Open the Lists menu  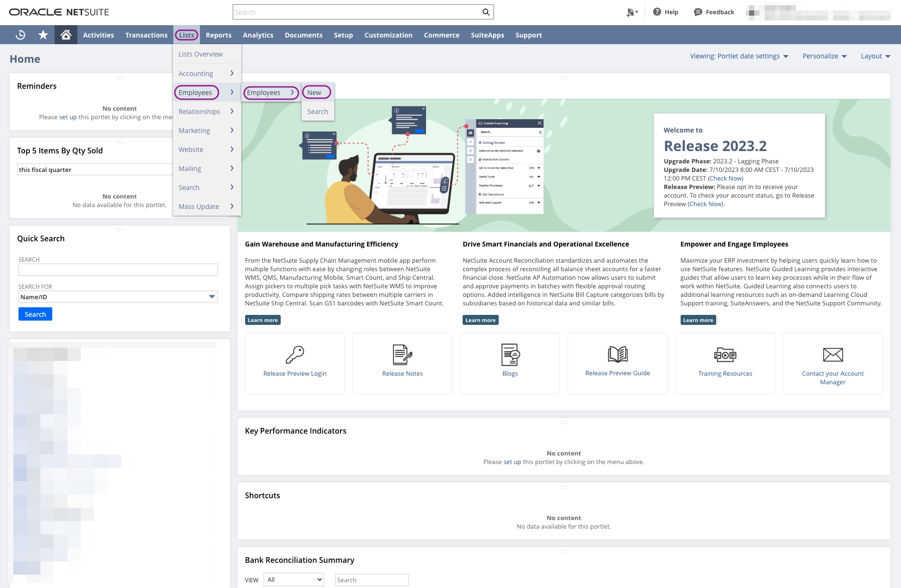(x=187, y=35)
